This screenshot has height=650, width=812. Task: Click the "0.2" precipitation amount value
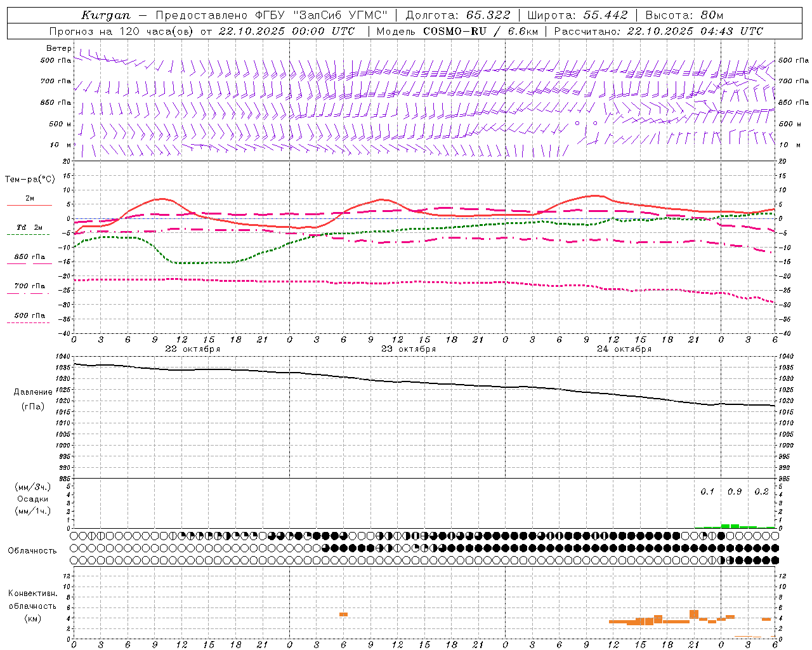[762, 492]
